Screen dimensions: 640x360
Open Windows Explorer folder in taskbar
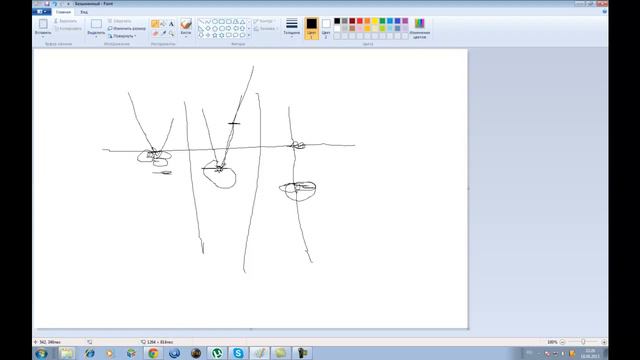click(x=67, y=353)
